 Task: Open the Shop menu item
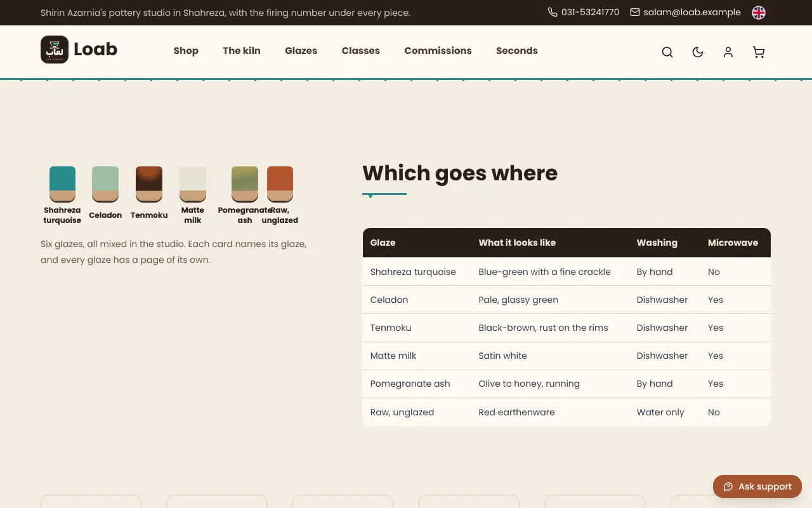point(186,51)
